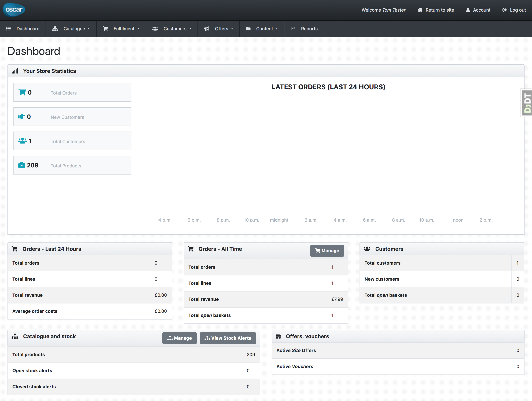This screenshot has width=532, height=401.
Task: Click the New Customers statistic tile
Action: (72, 116)
